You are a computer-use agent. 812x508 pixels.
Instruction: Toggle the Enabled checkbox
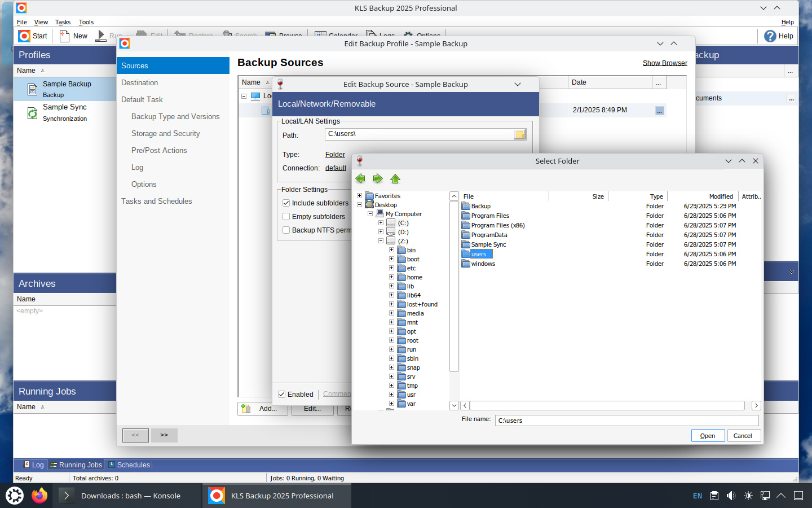[281, 394]
